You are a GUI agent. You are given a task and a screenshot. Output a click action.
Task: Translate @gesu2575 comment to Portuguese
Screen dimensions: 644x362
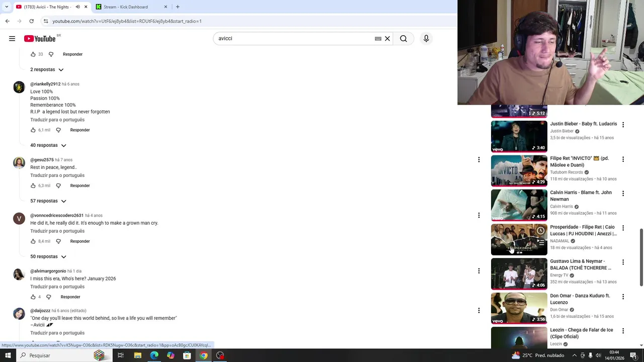point(57,175)
